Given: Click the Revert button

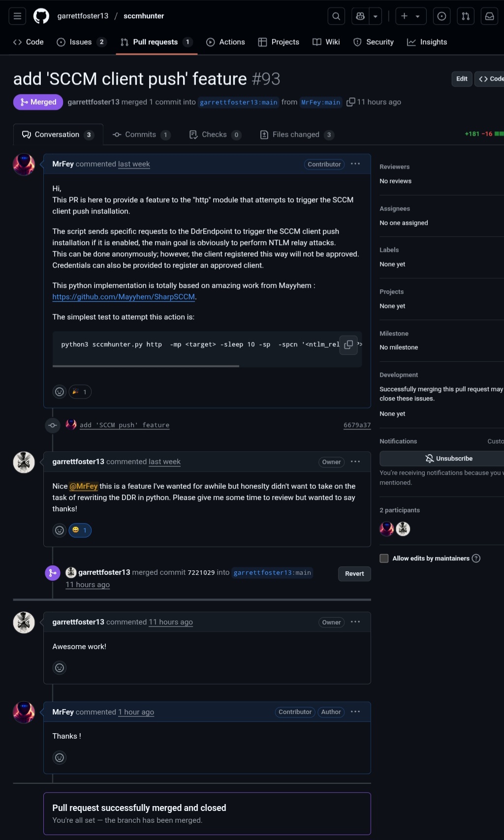Looking at the screenshot, I should (354, 574).
